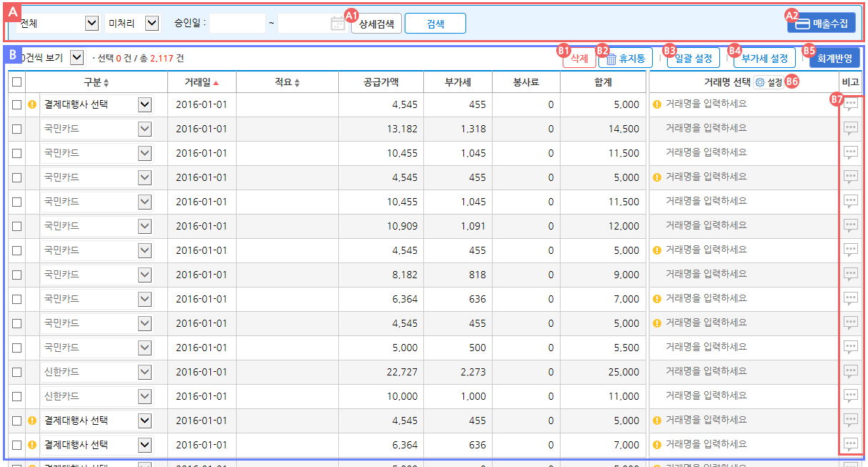Open memo icon for 국민카드 7,000 row
868x467 pixels.
pos(850,299)
